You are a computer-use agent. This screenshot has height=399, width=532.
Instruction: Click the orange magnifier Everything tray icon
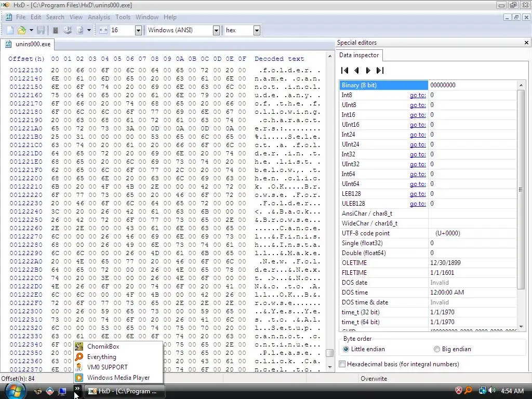point(468,391)
